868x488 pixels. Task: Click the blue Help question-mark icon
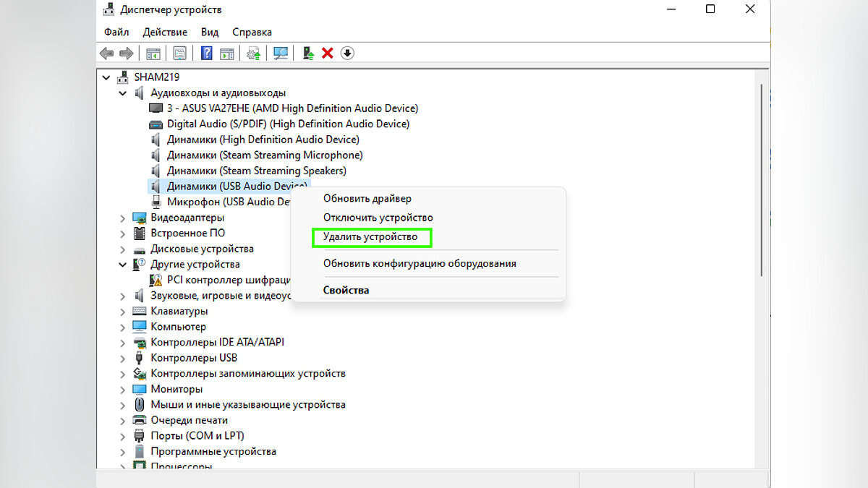[207, 53]
